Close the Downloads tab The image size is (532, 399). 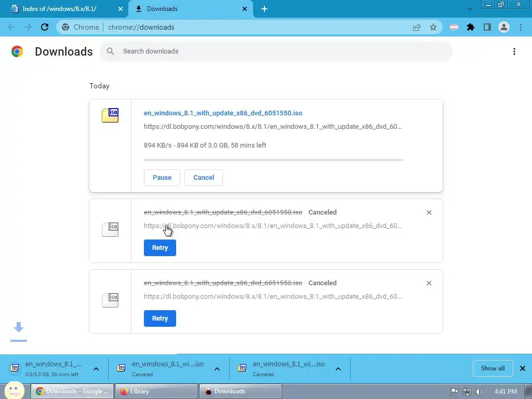point(245,9)
